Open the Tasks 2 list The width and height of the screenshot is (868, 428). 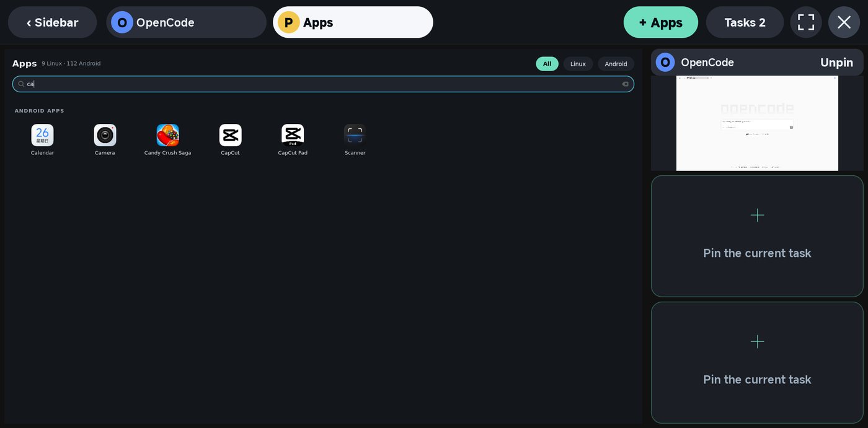point(745,22)
